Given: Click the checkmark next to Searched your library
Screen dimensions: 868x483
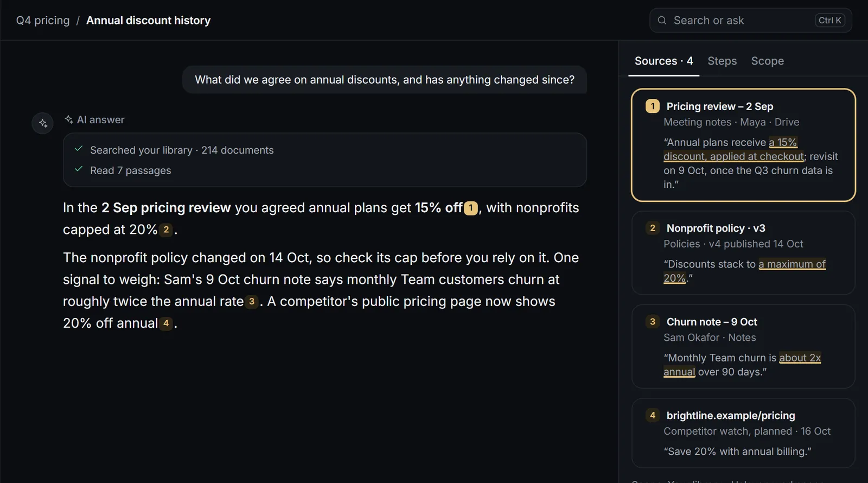Looking at the screenshot, I should pyautogui.click(x=79, y=149).
